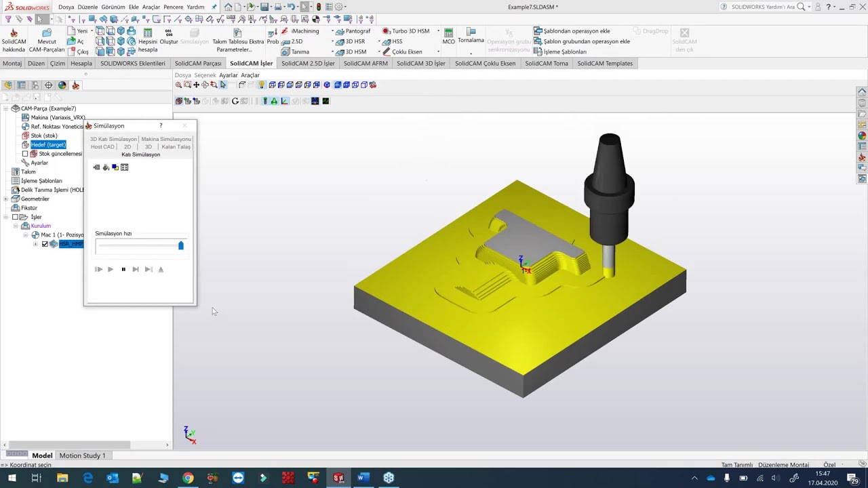This screenshot has height=488, width=868.
Task: Click Şablon grubundan operasyon ekle
Action: (582, 41)
